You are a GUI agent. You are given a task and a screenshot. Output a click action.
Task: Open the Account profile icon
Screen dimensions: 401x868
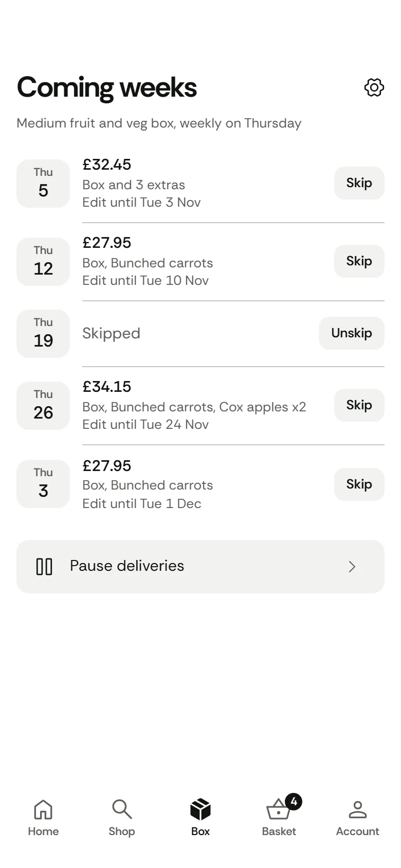(358, 809)
